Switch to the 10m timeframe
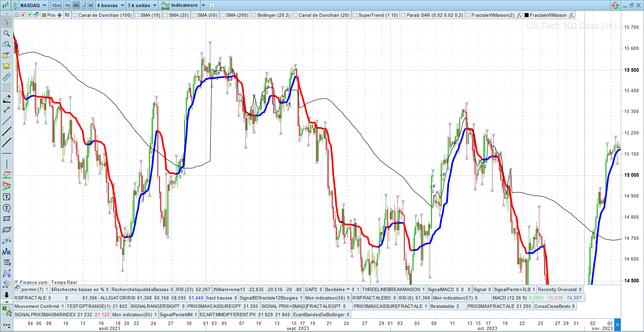 pos(56,5)
